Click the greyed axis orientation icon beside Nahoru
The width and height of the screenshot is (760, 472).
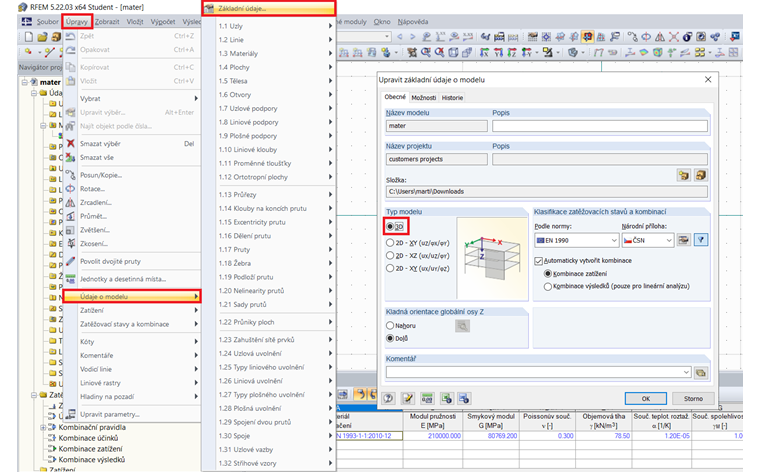click(x=462, y=326)
